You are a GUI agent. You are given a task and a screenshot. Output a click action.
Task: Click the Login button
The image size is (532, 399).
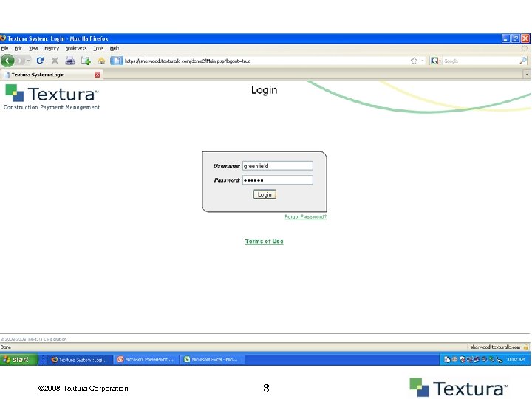coord(265,194)
